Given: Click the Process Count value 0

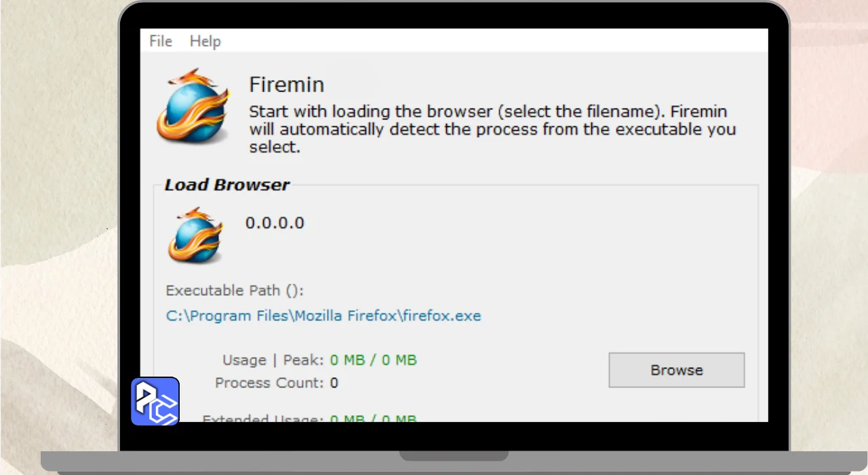Looking at the screenshot, I should click(x=334, y=383).
